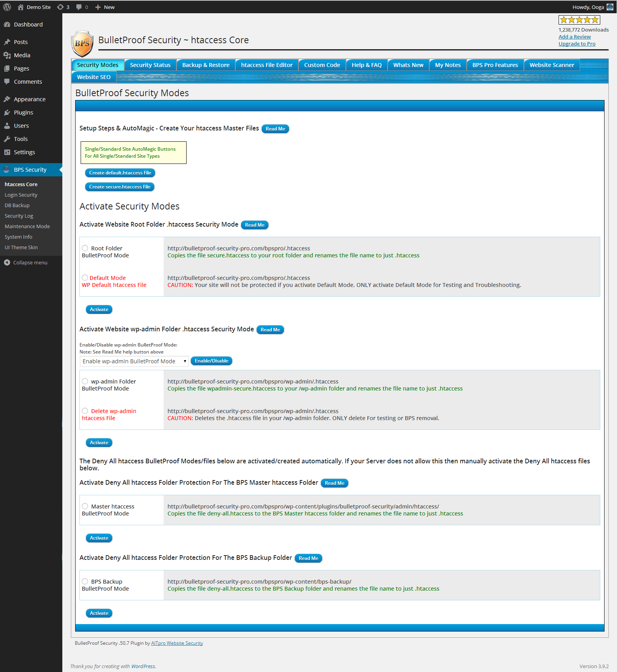Click Add a Review link
Image resolution: width=617 pixels, height=672 pixels.
pos(575,37)
